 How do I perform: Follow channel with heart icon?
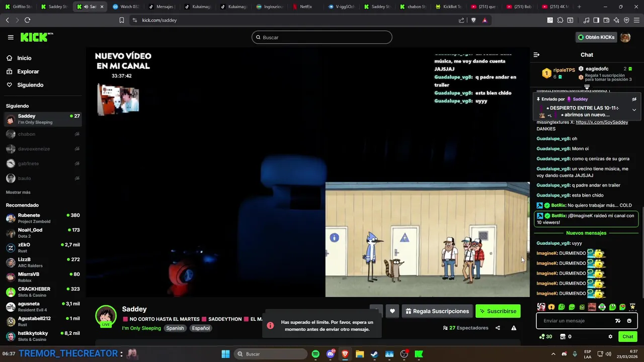coord(392,311)
